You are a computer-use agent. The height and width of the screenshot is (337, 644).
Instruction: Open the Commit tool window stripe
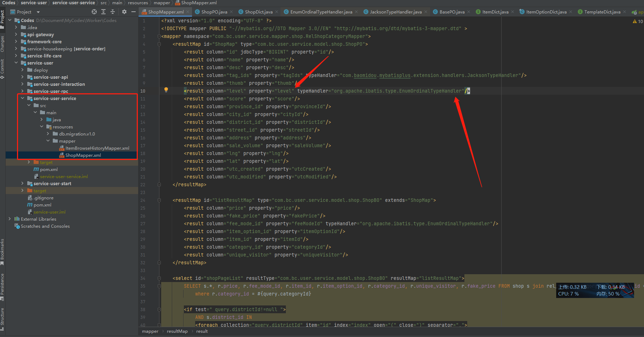[x=2, y=69]
